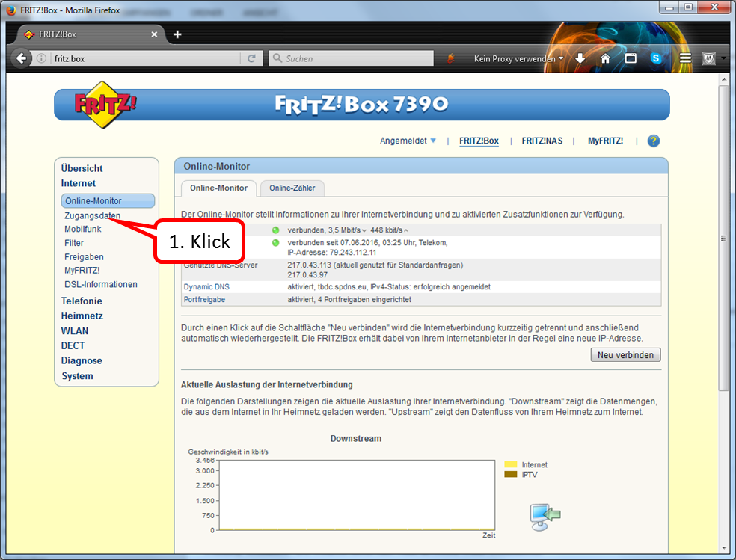736x560 pixels.
Task: Open the MyFRITZ! header link
Action: tap(605, 141)
